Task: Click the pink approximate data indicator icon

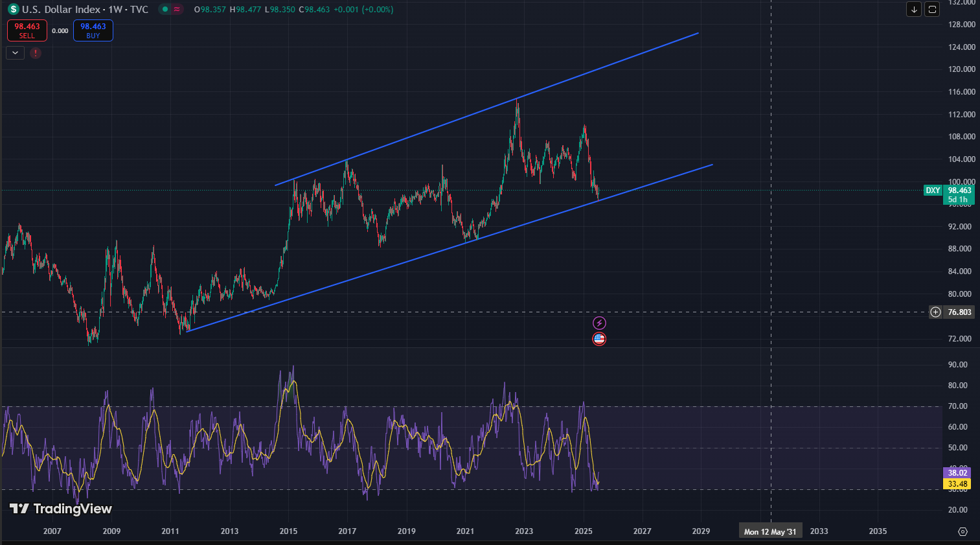Action: tap(177, 9)
